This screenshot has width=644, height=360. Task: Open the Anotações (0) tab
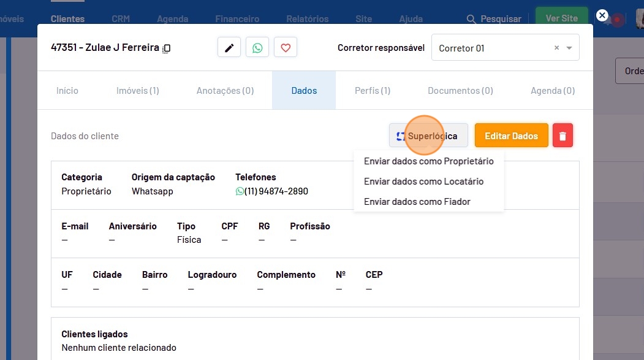tap(225, 91)
